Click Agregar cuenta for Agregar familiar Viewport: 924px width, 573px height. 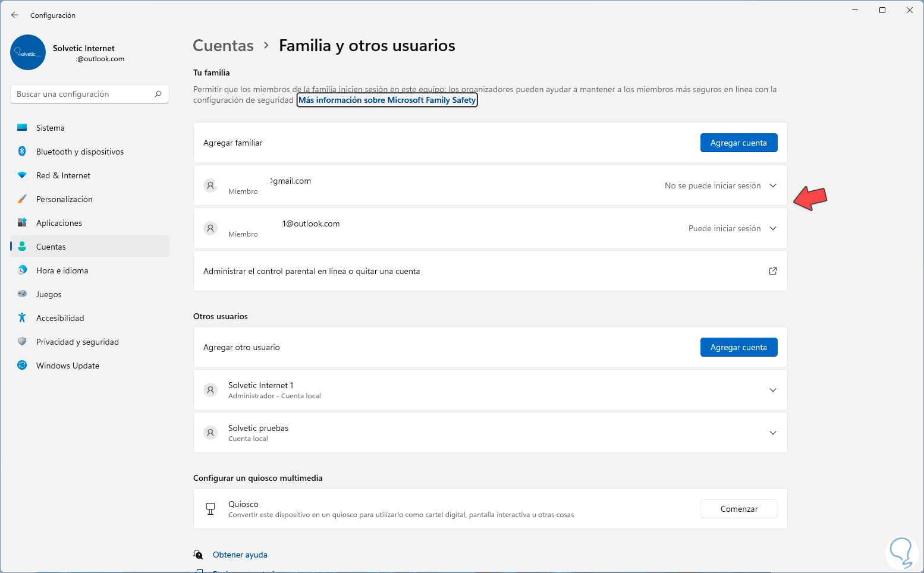pos(738,143)
